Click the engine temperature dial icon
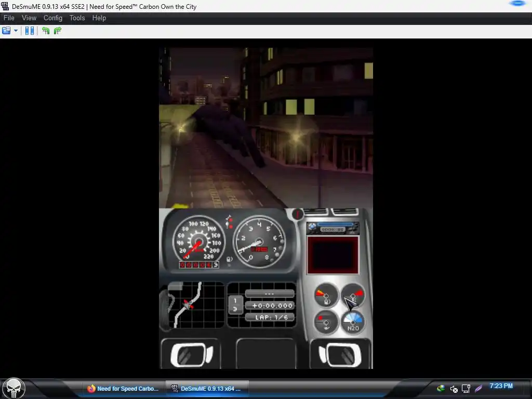The image size is (532, 399). 353,295
